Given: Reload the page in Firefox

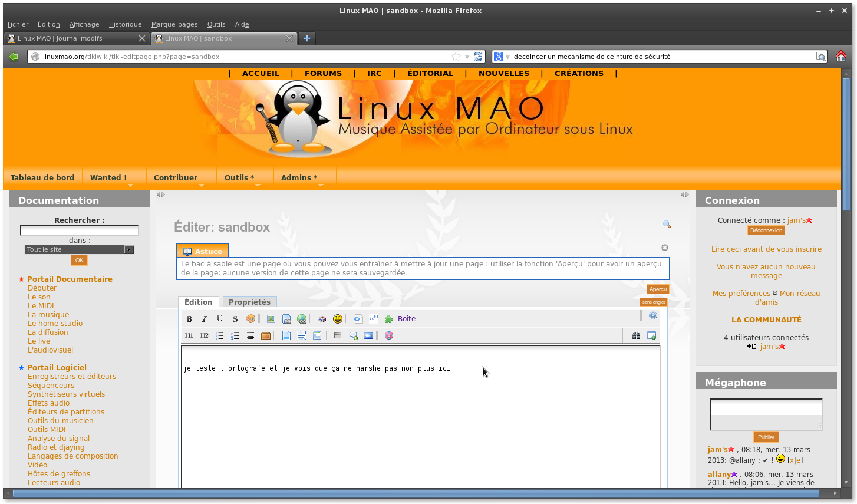Looking at the screenshot, I should [478, 57].
